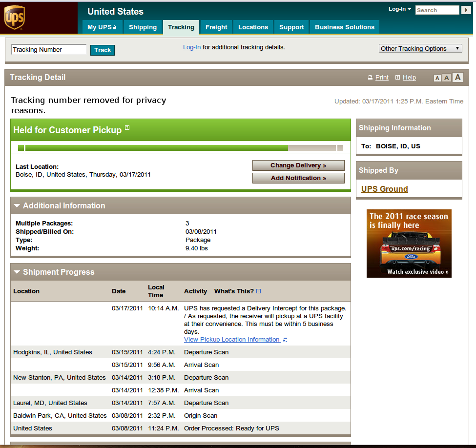476x448 pixels.
Task: Click the 03/08/2011 shipped date value
Action: (x=201, y=232)
